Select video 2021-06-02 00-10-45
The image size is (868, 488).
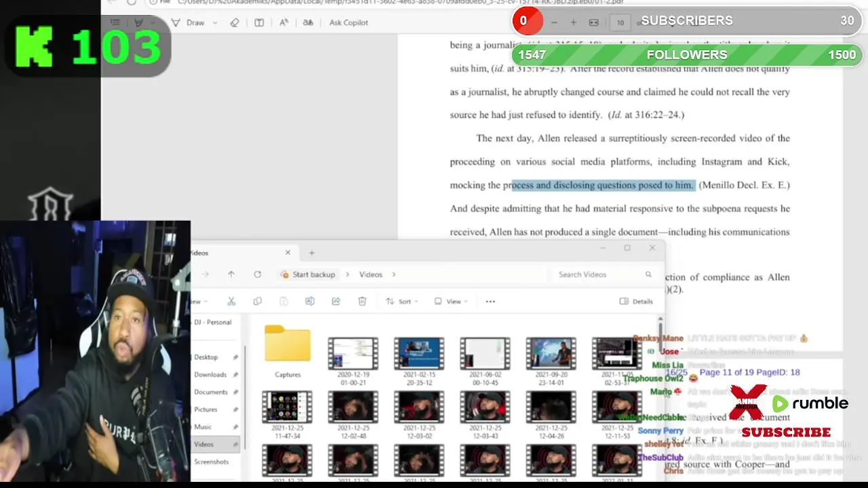(x=485, y=361)
